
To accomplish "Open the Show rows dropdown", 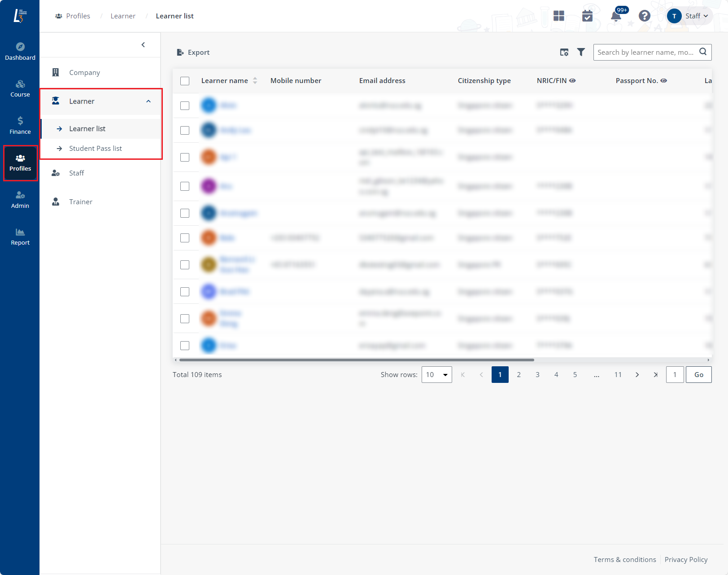I will coord(436,375).
